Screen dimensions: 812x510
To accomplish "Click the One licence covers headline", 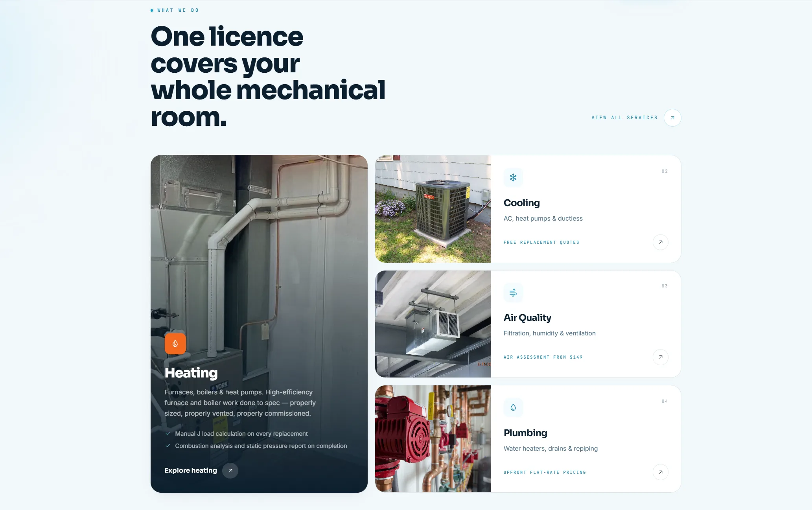I will pos(268,76).
